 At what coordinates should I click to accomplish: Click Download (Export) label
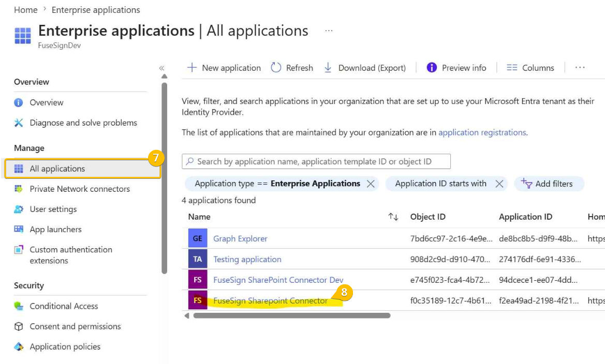[x=372, y=68]
